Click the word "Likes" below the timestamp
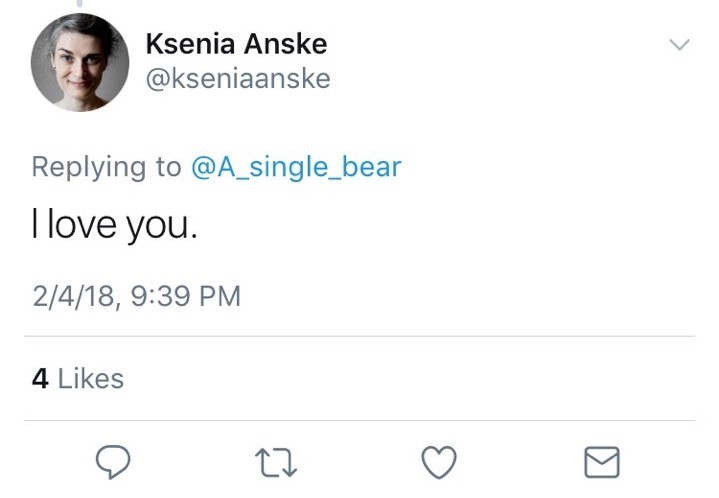This screenshot has height=498, width=719. (91, 379)
